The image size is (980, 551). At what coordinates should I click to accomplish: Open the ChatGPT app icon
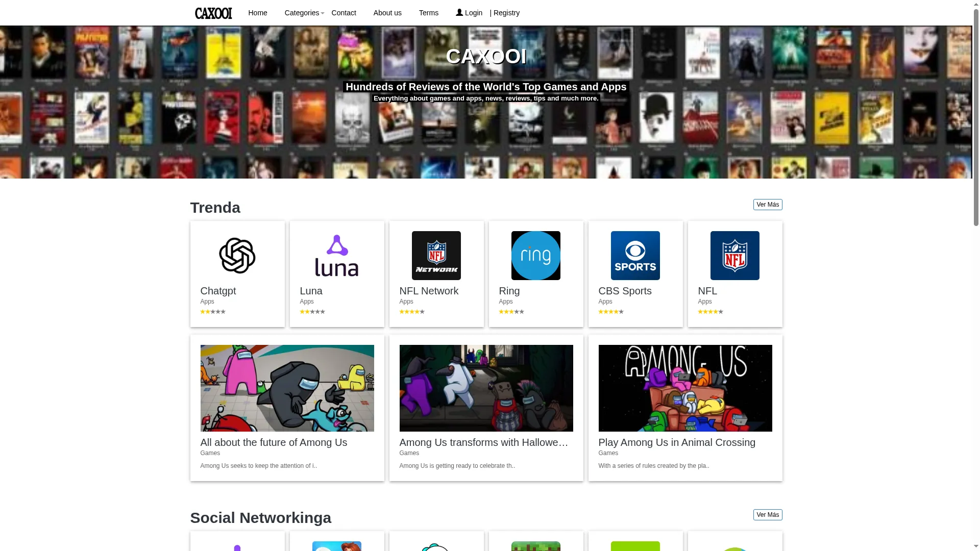[237, 256]
